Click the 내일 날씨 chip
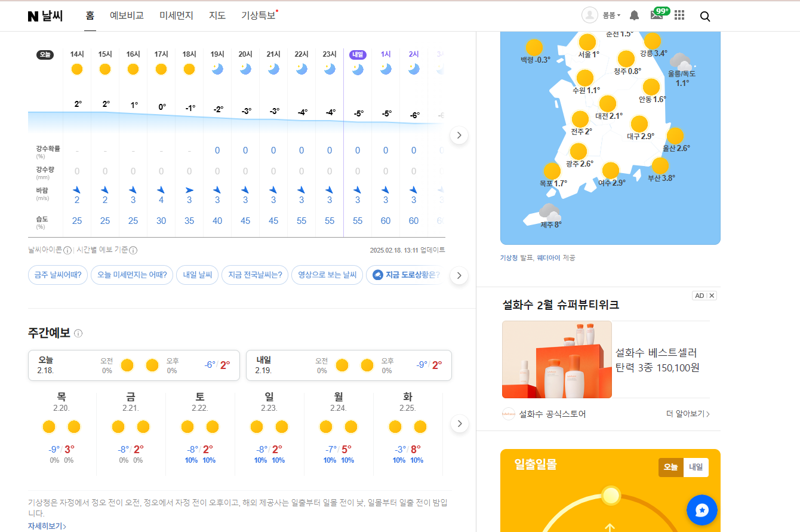This screenshot has width=800, height=532. 198,275
